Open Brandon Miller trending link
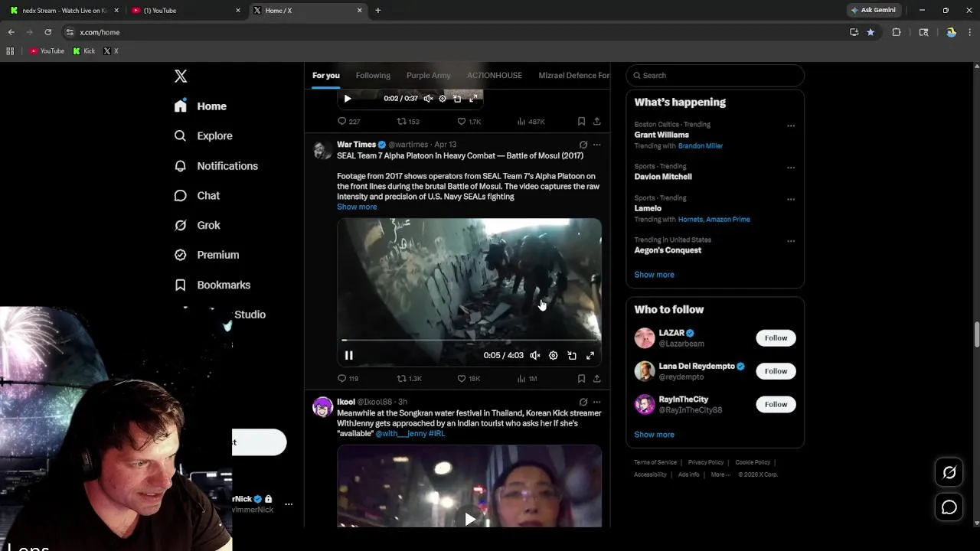The image size is (980, 551). point(701,145)
